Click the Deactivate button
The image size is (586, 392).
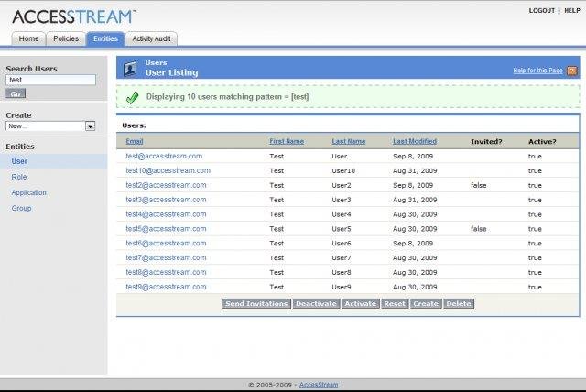pyautogui.click(x=316, y=303)
